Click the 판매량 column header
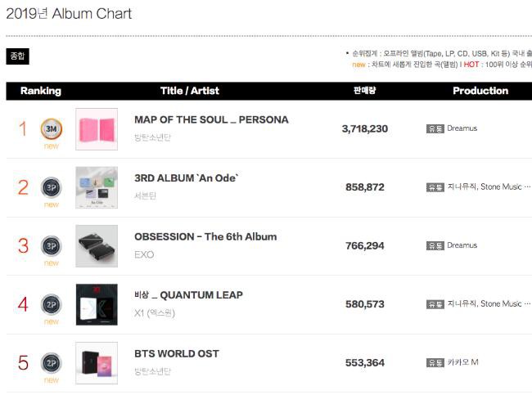The height and width of the screenshot is (395, 532). click(x=365, y=91)
